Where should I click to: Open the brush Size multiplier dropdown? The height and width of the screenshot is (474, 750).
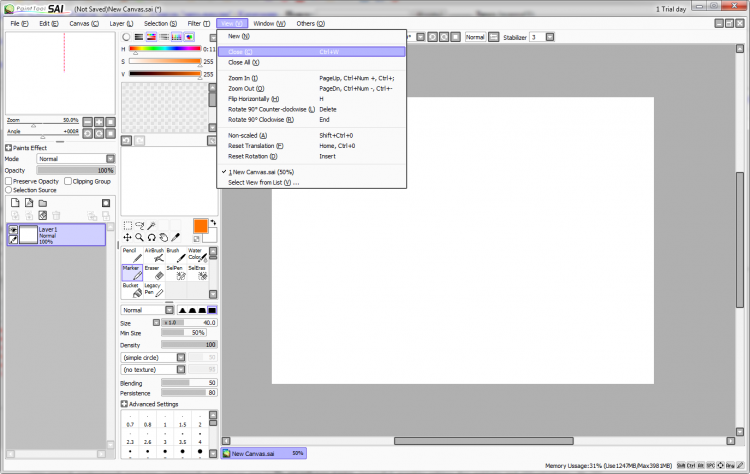156,322
